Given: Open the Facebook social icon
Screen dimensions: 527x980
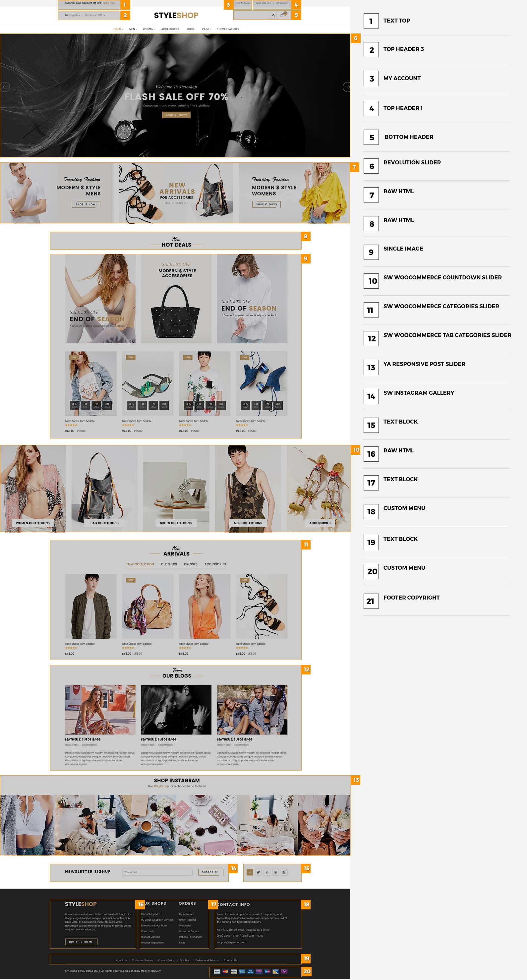Looking at the screenshot, I should 250,872.
